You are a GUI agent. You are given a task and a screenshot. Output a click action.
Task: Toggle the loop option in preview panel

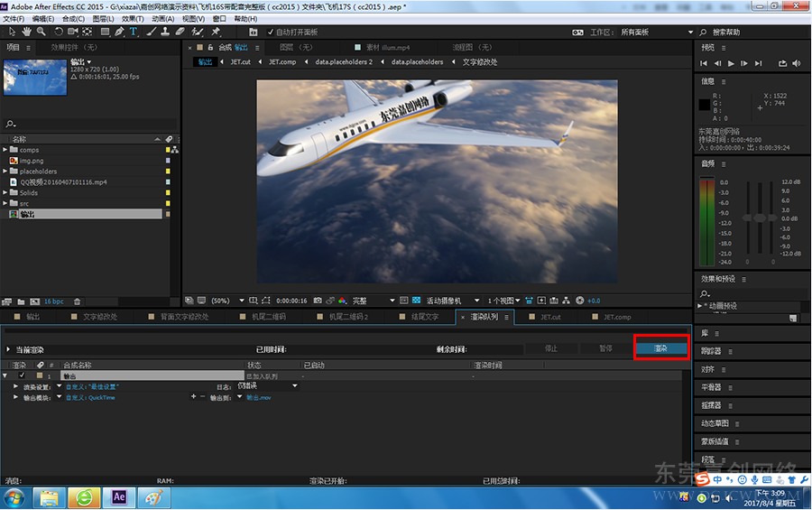point(782,63)
